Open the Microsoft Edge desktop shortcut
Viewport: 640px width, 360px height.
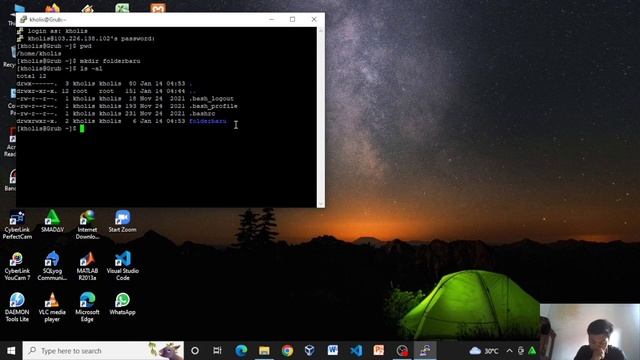[x=87, y=307]
